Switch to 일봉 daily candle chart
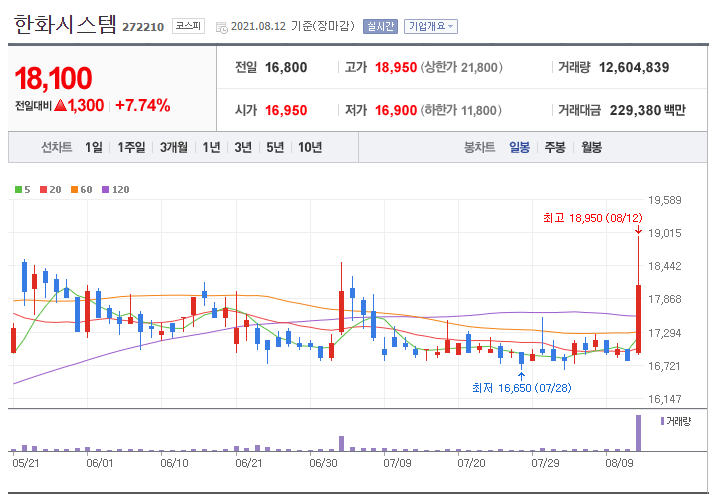Image resolution: width=709 pixels, height=494 pixels. point(519,147)
